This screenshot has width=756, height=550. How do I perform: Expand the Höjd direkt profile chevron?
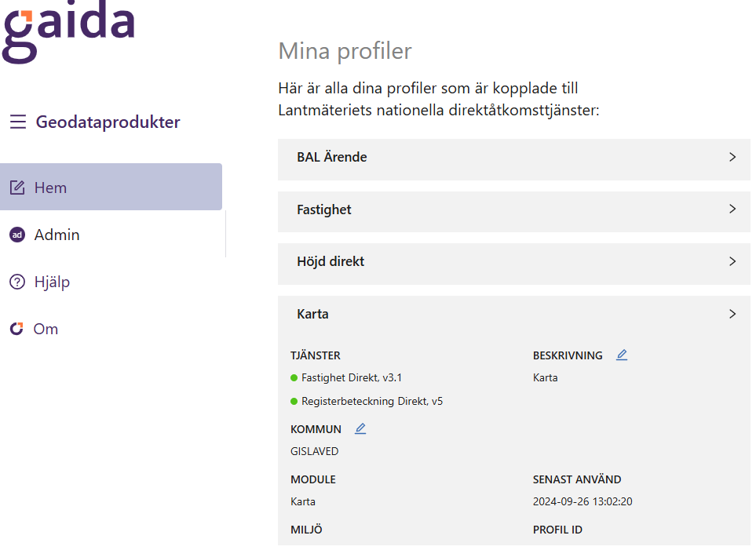[732, 261]
